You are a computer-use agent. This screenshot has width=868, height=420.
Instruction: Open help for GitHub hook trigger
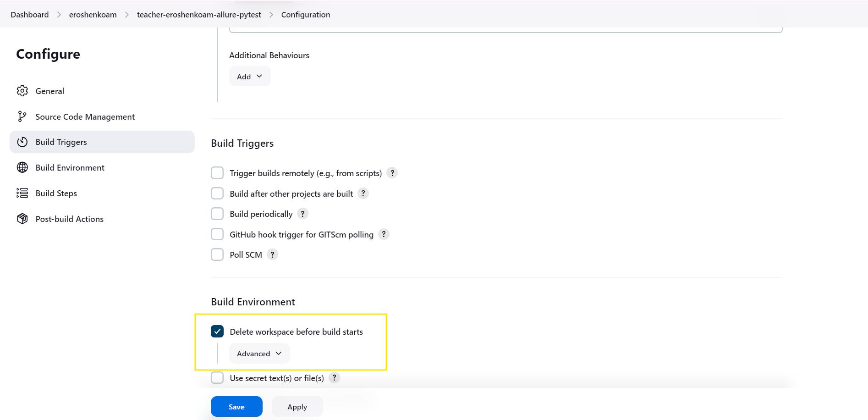384,234
